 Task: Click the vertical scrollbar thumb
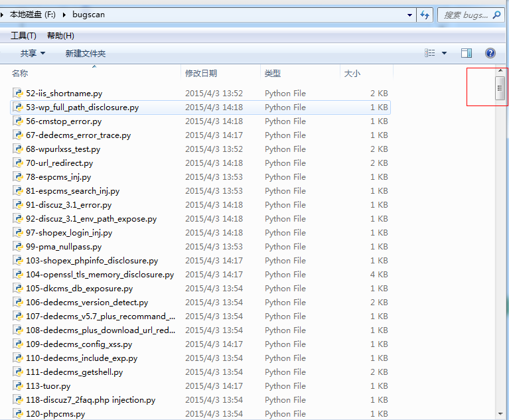[x=500, y=88]
